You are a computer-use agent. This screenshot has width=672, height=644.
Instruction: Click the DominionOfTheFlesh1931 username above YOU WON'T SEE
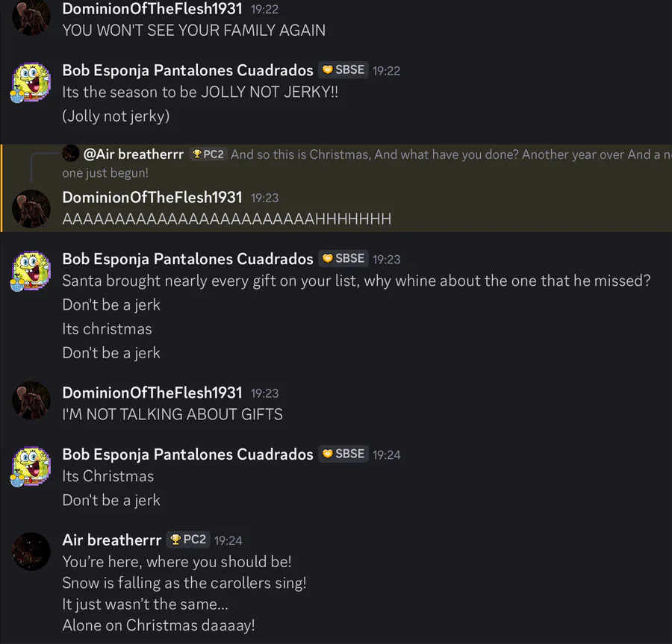click(152, 9)
